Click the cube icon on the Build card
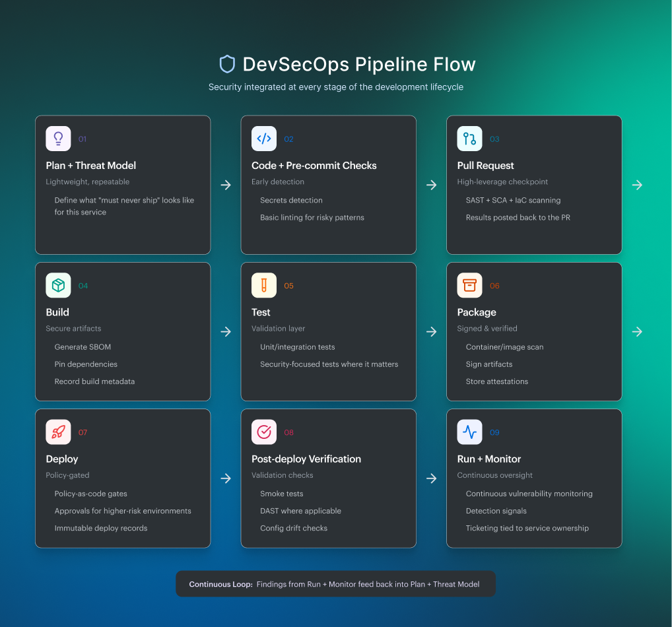 pos(58,285)
